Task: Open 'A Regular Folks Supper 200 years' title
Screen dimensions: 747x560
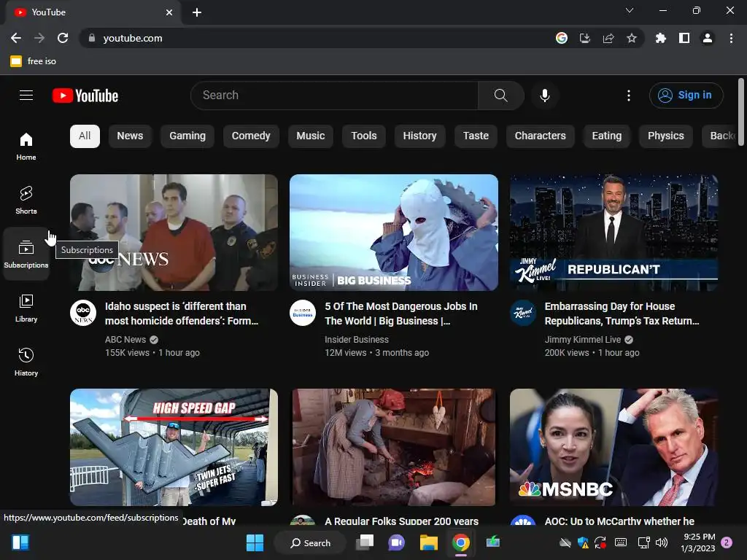Action: (x=402, y=521)
